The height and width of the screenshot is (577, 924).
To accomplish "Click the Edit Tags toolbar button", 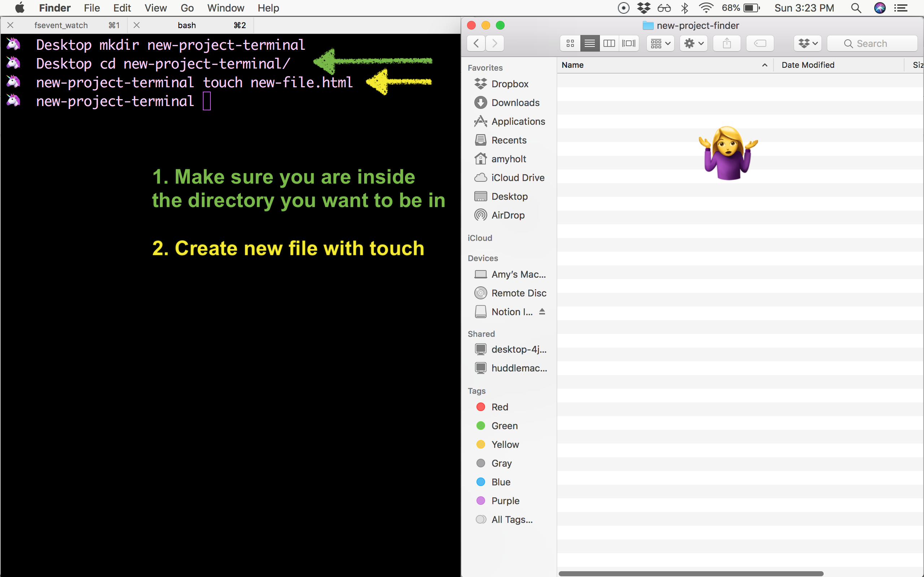I will 760,44.
